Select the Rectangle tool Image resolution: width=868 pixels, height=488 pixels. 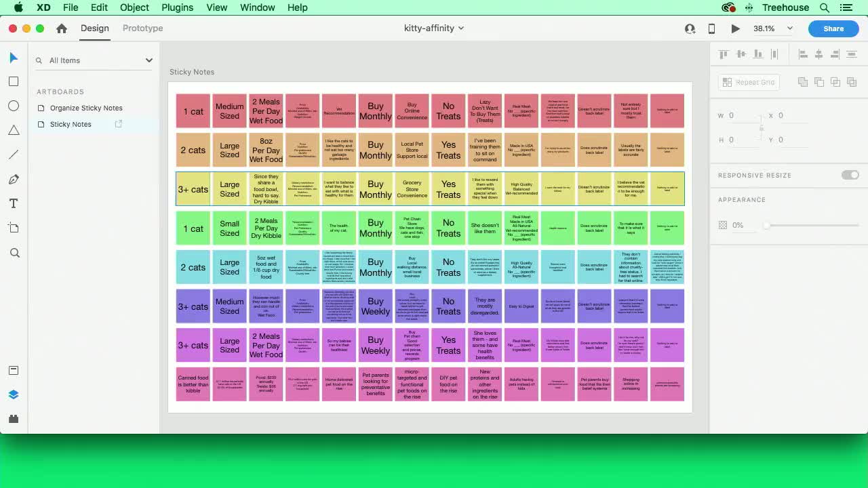14,81
